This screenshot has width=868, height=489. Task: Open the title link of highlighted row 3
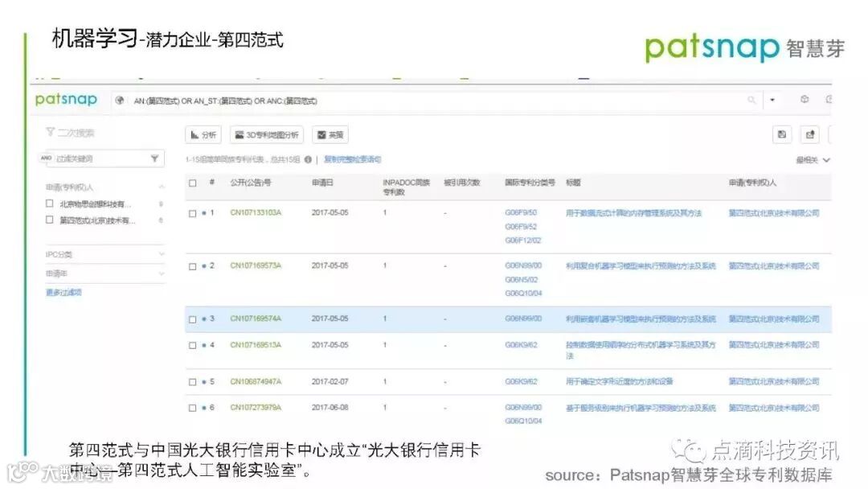point(641,319)
